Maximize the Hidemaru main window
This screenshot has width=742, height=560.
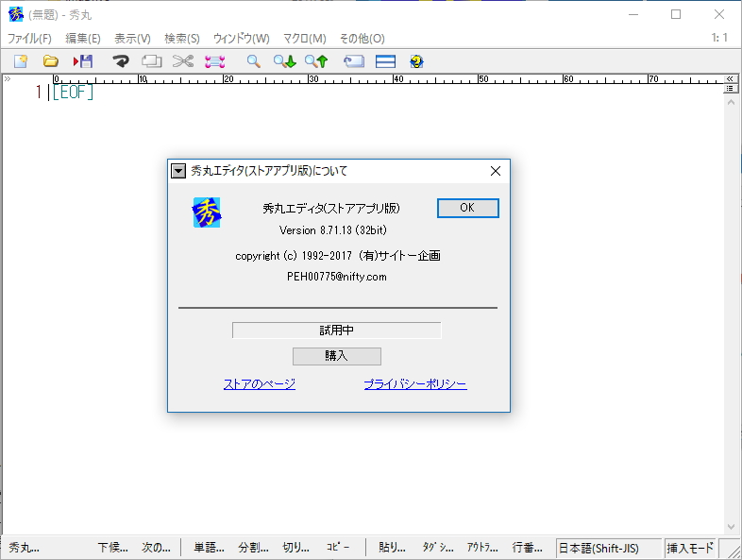pyautogui.click(x=676, y=15)
